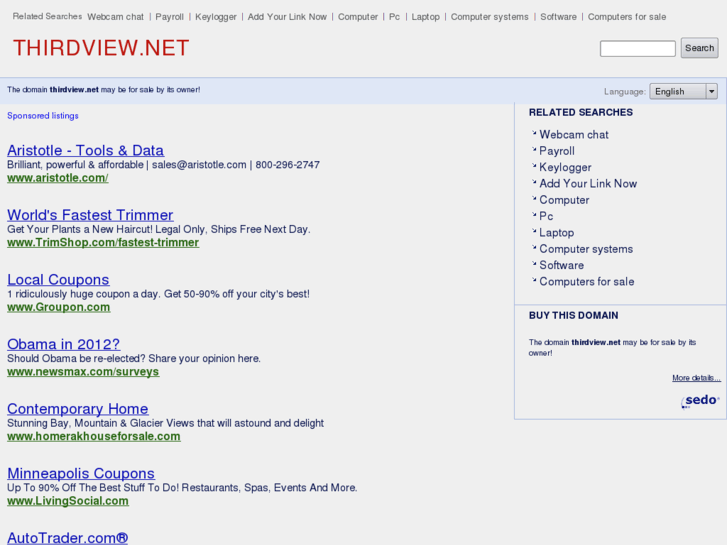This screenshot has height=545, width=727.
Task: Open Sponsored listings link
Action: pos(43,115)
